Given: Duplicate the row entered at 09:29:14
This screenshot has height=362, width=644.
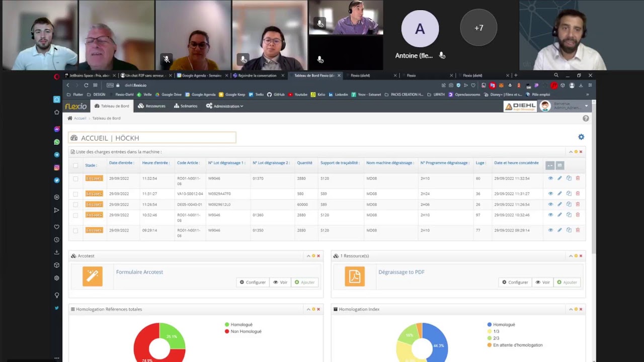Looking at the screenshot, I should (x=569, y=230).
